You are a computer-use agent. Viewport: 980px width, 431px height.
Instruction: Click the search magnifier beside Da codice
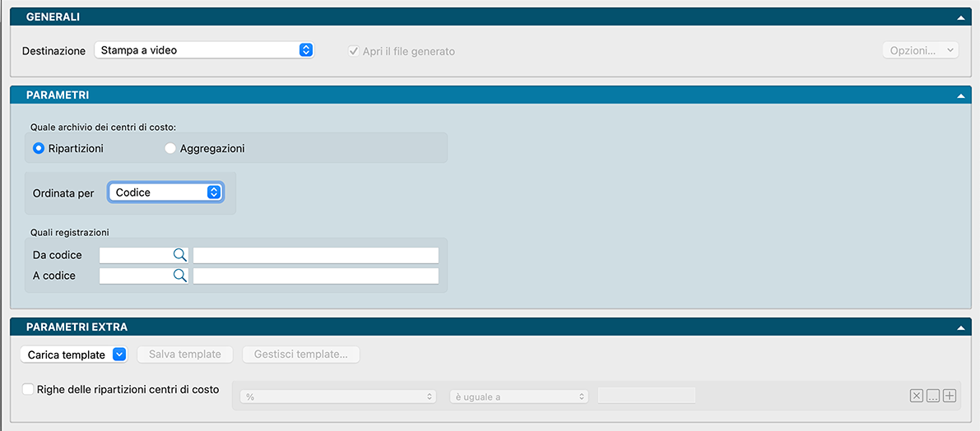(x=179, y=255)
